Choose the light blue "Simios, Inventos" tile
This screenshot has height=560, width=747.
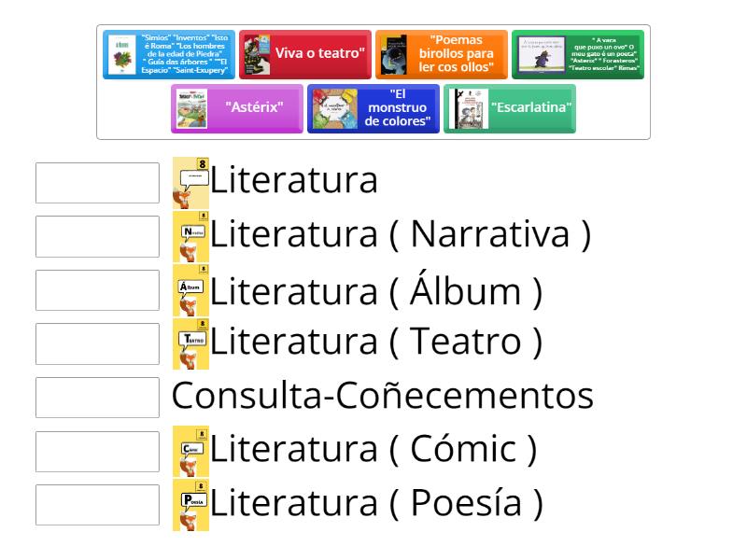pos(168,54)
